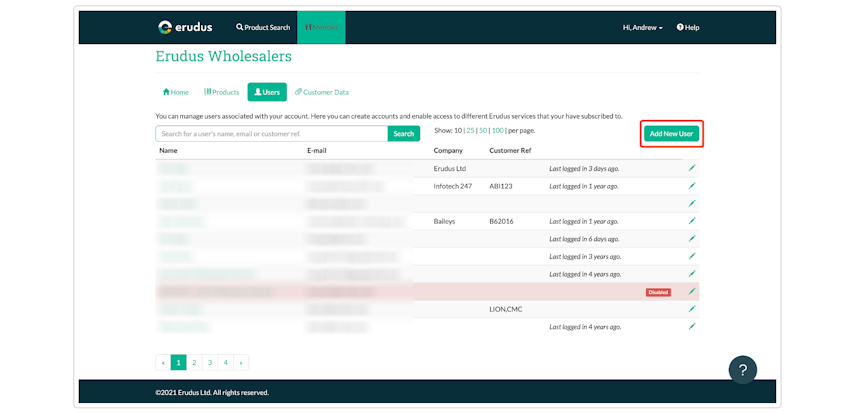Edit user last logged in 6 days ago
This screenshot has height=412, width=858.
(x=692, y=239)
